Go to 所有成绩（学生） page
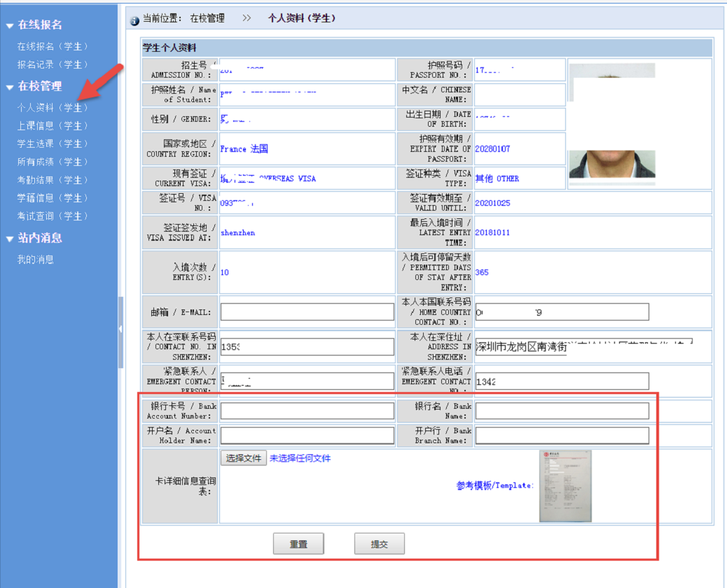This screenshot has width=727, height=588. (x=53, y=162)
